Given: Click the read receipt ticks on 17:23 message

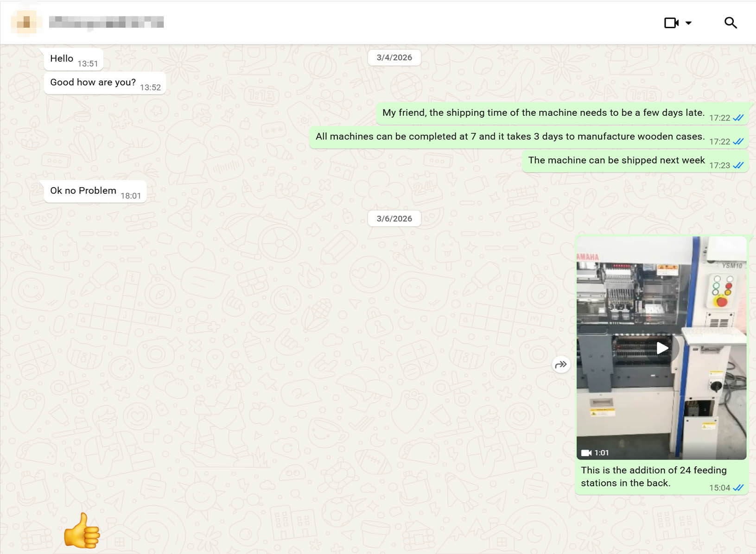Looking at the screenshot, I should click(x=738, y=165).
